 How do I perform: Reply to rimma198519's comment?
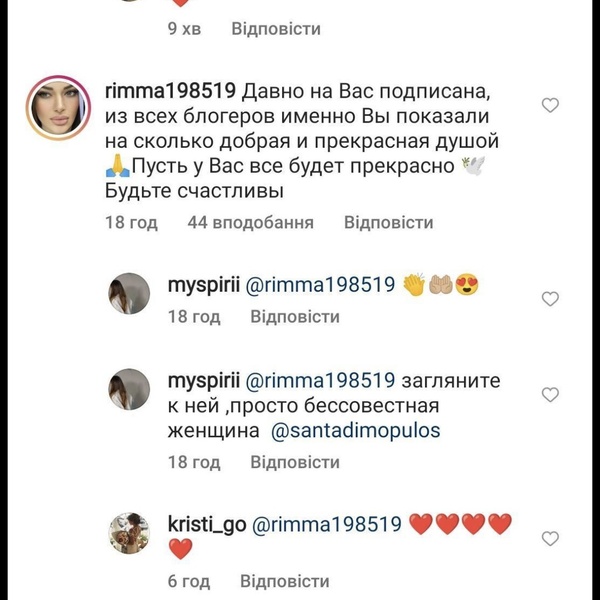coord(388,222)
